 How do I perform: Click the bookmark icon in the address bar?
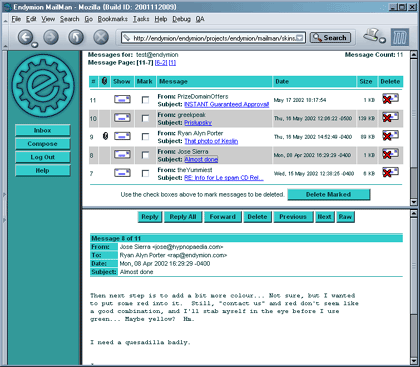[x=126, y=38]
